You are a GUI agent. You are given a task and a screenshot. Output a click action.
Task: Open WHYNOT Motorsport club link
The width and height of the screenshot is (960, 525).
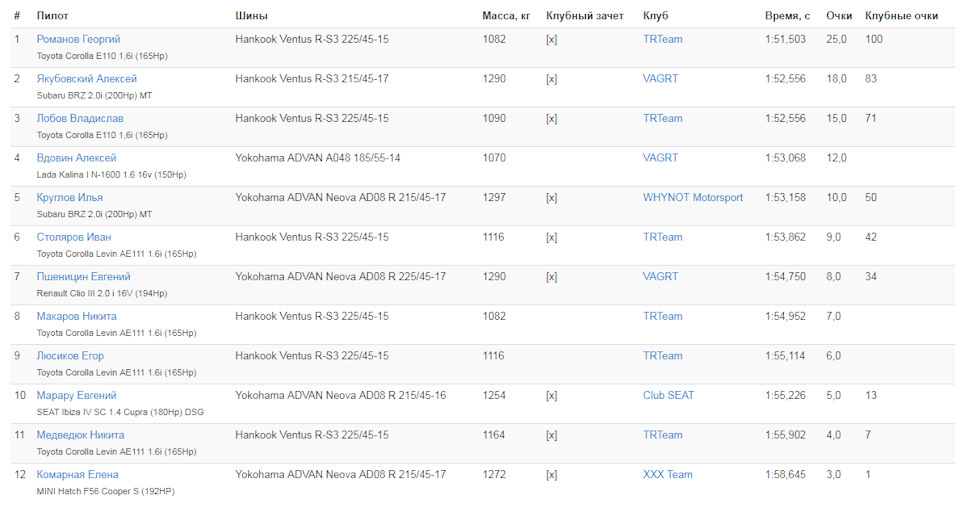(x=692, y=198)
